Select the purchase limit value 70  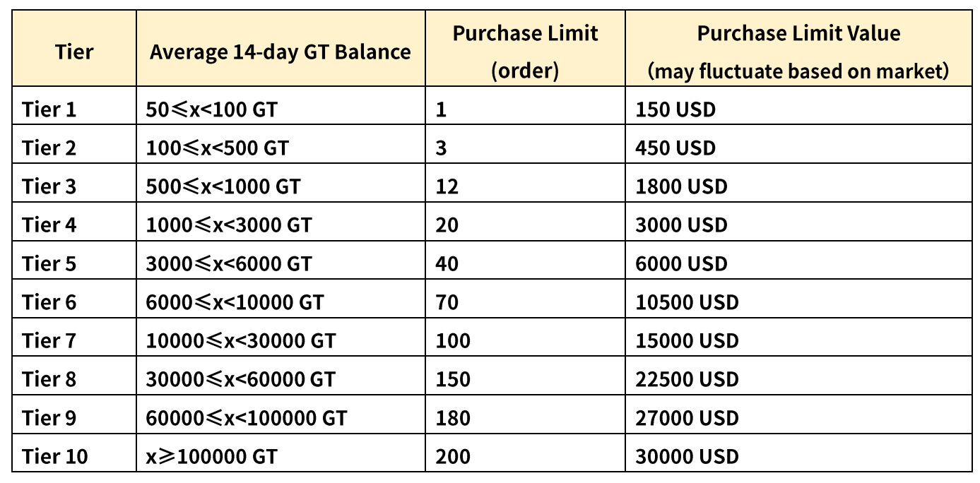pyautogui.click(x=447, y=302)
